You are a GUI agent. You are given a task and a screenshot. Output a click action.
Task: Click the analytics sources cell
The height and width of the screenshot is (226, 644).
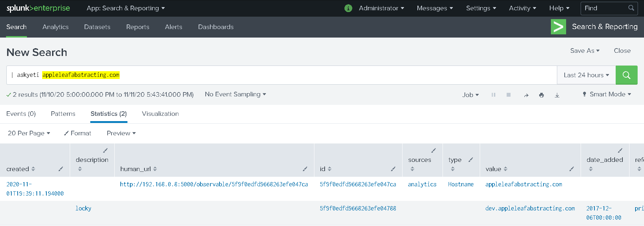pyautogui.click(x=422, y=184)
